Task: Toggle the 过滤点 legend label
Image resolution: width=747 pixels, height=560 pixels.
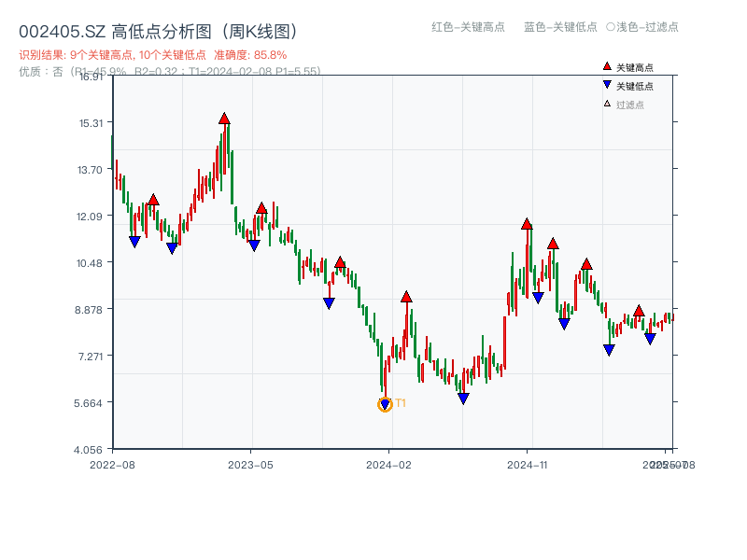Action: tap(629, 105)
